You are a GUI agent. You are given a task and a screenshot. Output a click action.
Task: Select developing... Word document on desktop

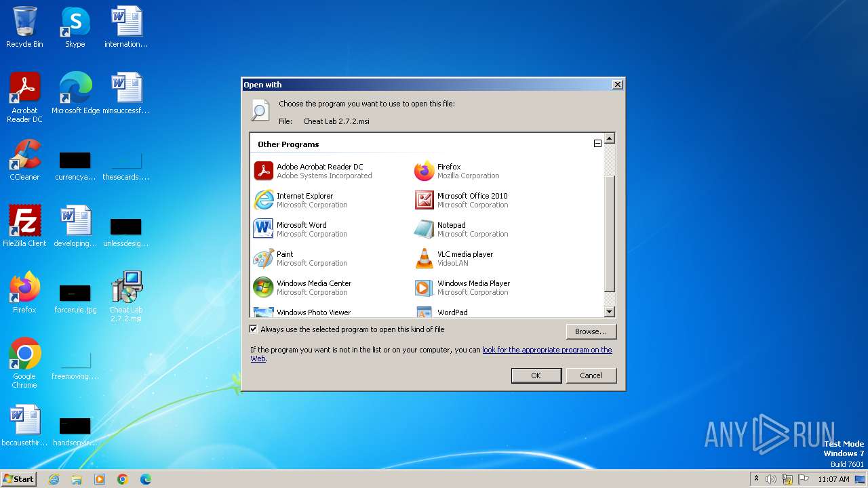click(x=75, y=226)
